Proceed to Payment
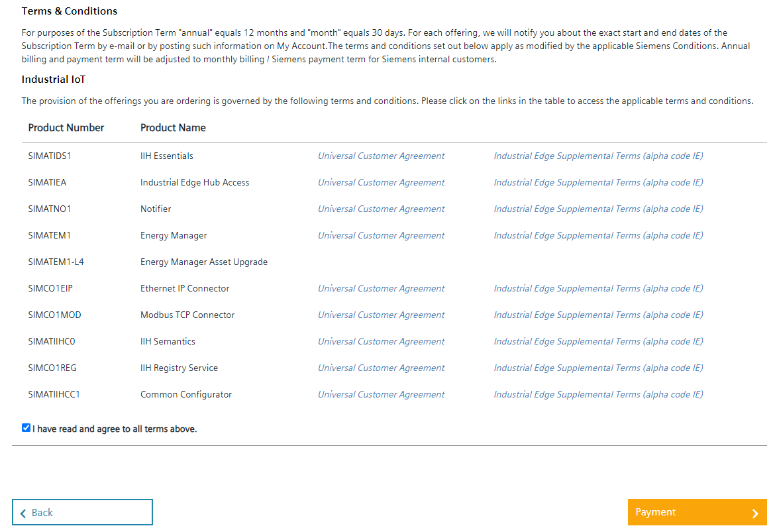Viewport: 775px width, 532px height. [x=697, y=512]
